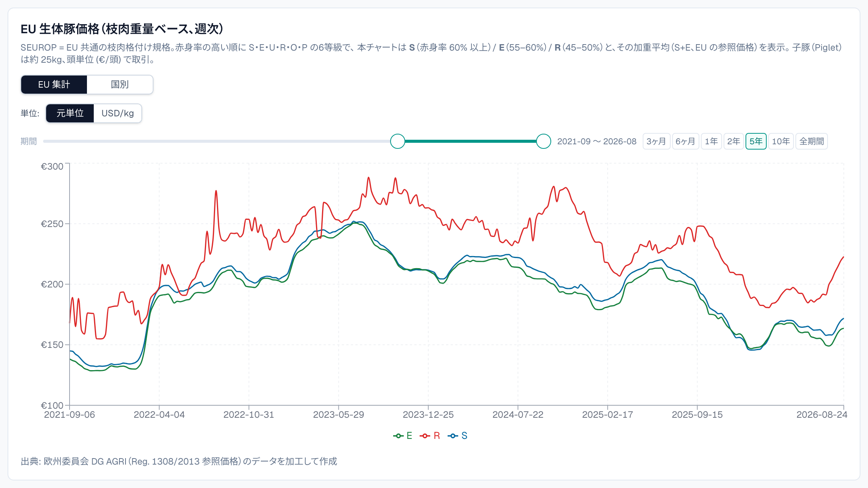The width and height of the screenshot is (868, 488).
Task: Click the teal selected portion of period track
Action: click(x=471, y=141)
